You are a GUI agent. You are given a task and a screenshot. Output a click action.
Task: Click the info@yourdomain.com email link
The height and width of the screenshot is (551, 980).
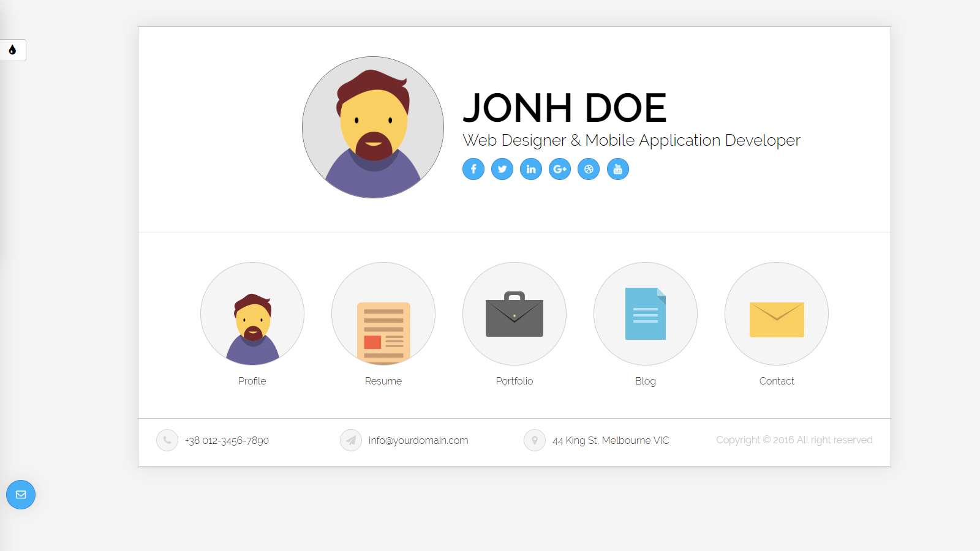(x=418, y=441)
